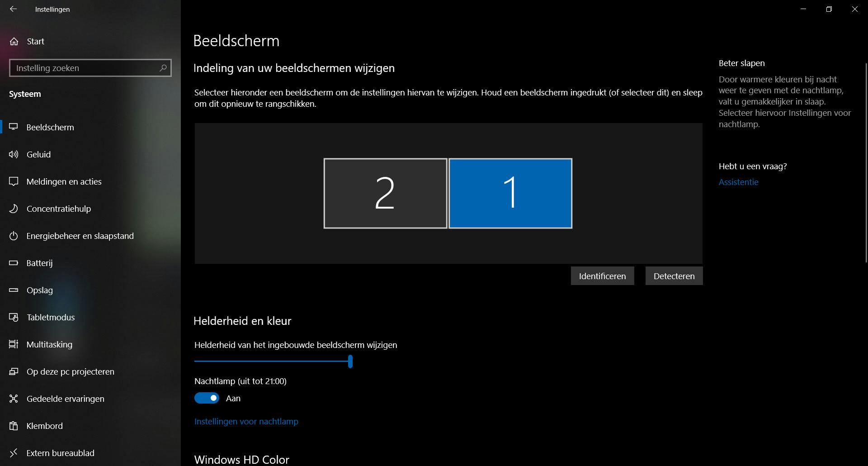The image size is (868, 466).
Task: Click the Hebt u een vraag? text
Action: pyautogui.click(x=753, y=166)
